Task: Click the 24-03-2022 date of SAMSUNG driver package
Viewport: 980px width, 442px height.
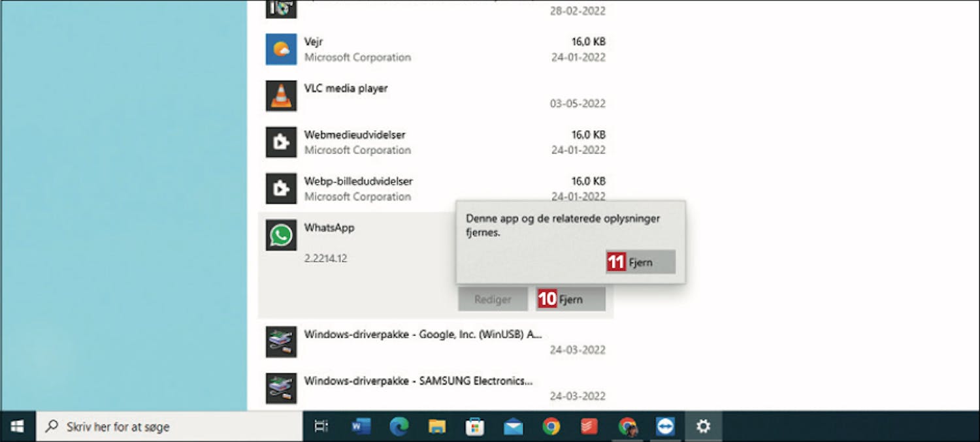Action: 578,396
